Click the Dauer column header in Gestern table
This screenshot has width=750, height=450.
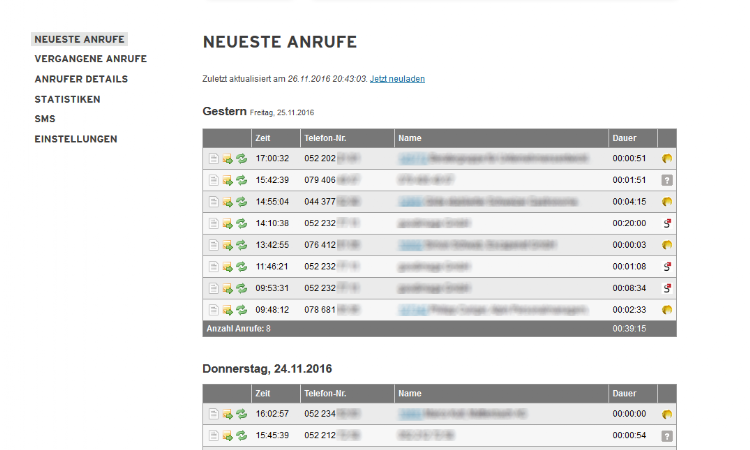click(624, 138)
